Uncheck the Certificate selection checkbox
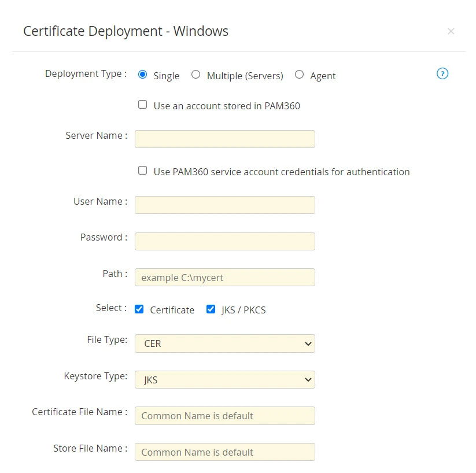 pyautogui.click(x=139, y=309)
